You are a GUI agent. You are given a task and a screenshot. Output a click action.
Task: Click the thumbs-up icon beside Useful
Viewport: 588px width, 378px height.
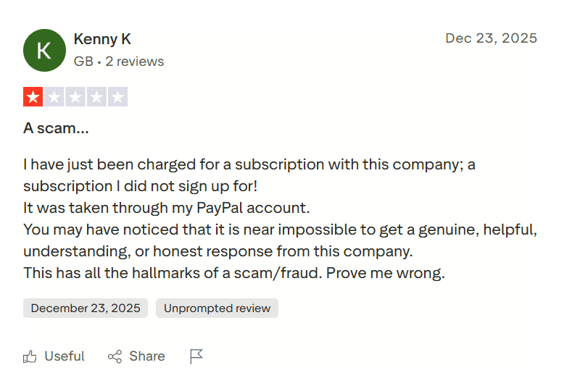click(x=30, y=356)
